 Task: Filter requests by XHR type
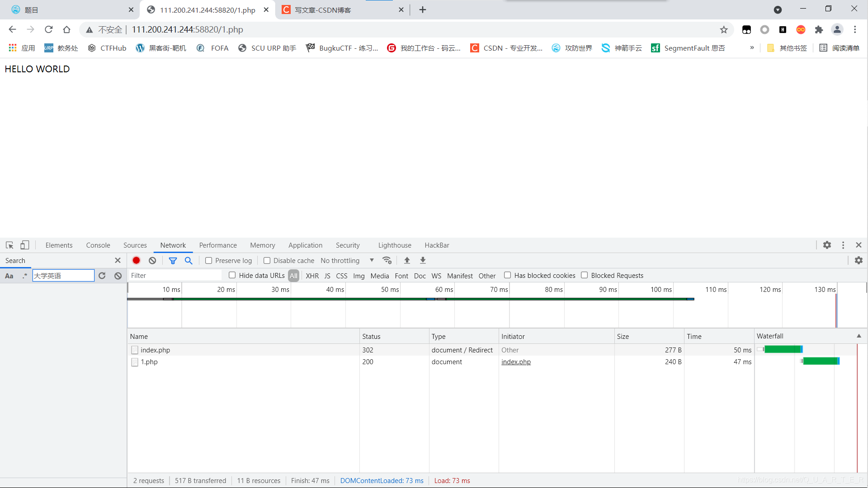coord(312,276)
